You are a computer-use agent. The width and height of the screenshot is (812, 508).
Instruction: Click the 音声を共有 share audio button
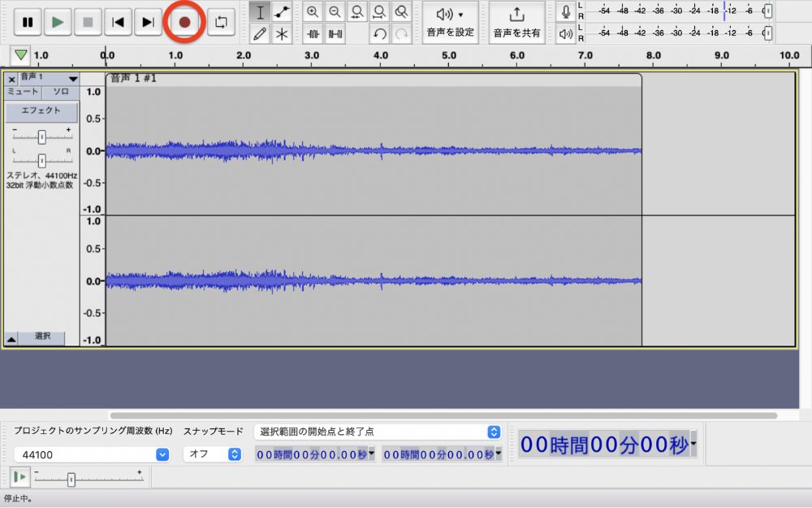(x=516, y=22)
